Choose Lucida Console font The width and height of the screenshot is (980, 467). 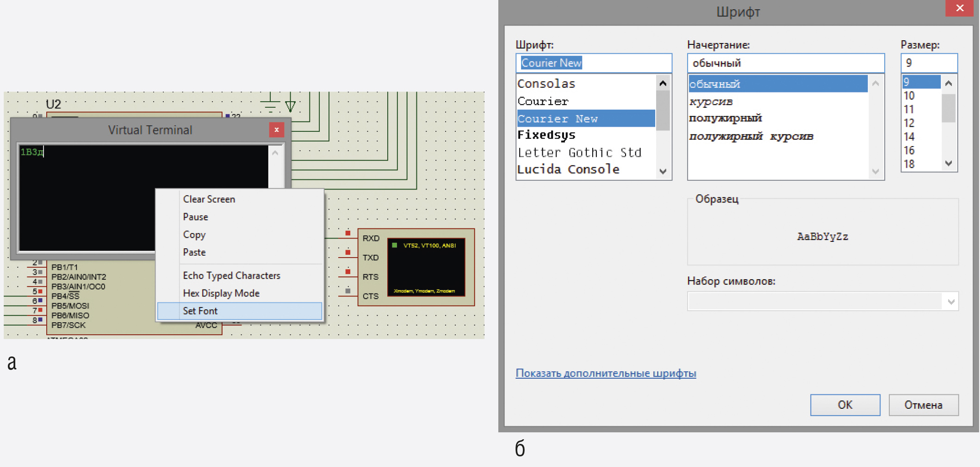pos(586,169)
